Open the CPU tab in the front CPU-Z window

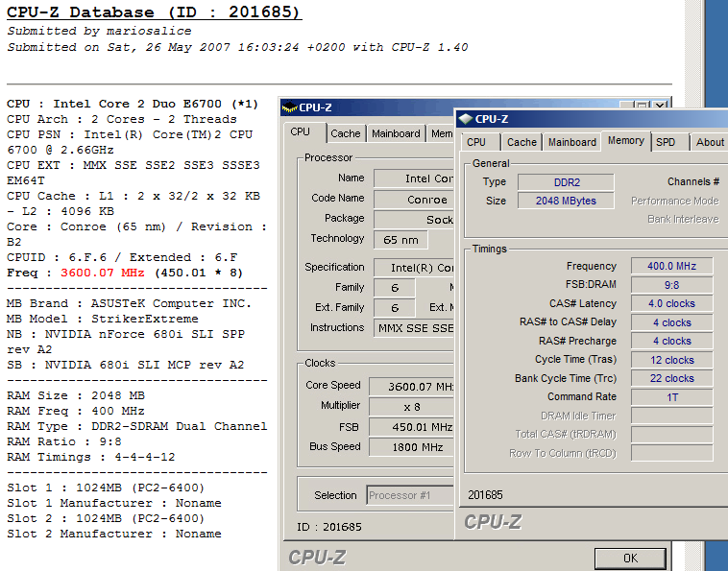pos(476,142)
